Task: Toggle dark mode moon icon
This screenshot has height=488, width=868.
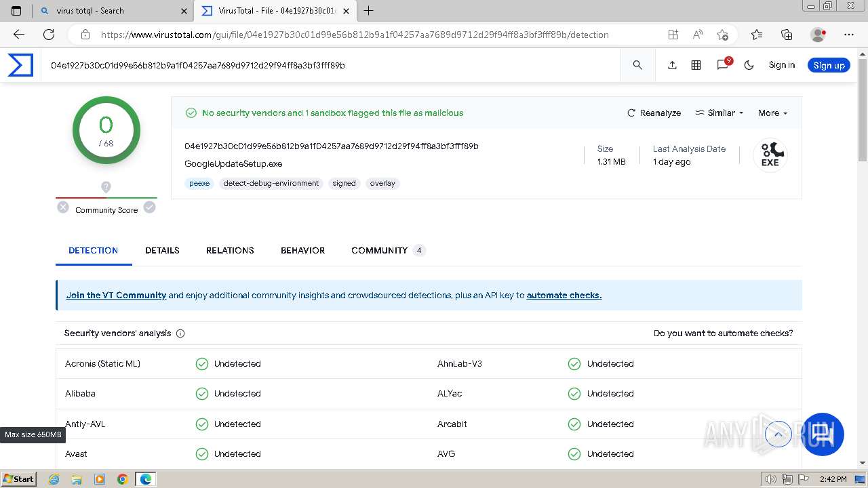Action: click(749, 65)
